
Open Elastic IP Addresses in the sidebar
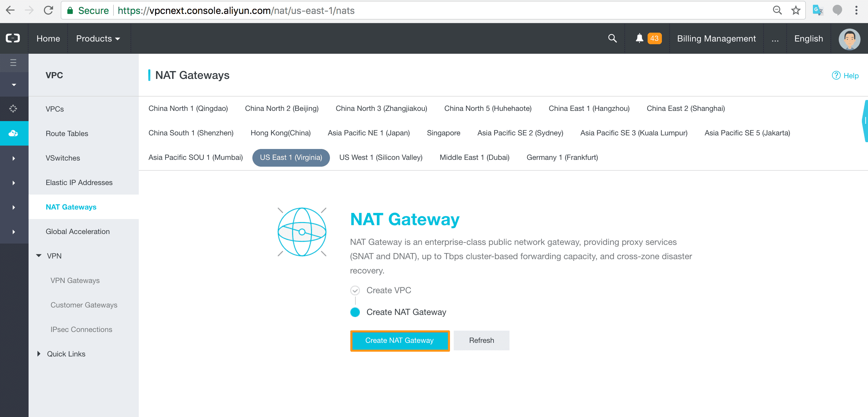(79, 182)
